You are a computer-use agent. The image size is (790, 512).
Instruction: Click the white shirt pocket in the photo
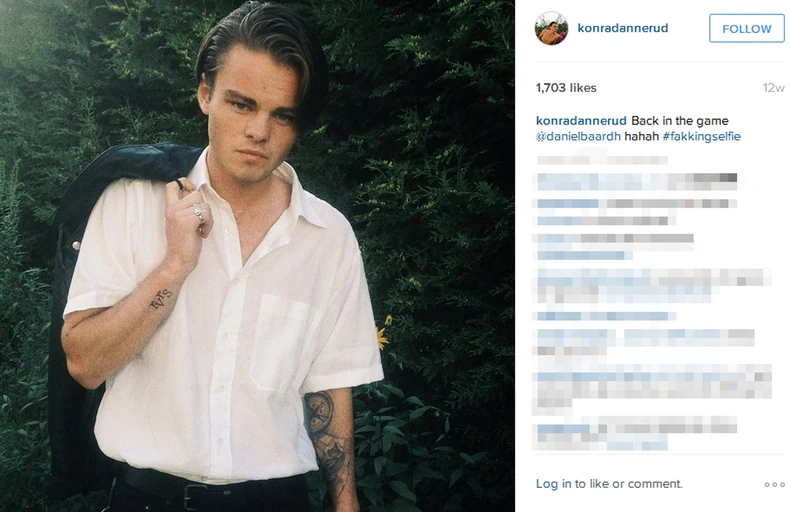282,344
